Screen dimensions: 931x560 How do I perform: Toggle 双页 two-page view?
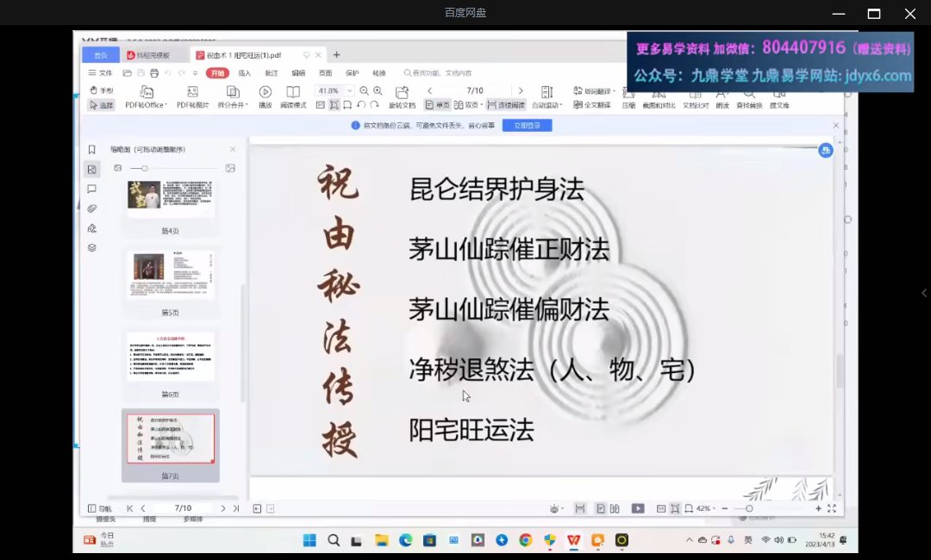(466, 105)
